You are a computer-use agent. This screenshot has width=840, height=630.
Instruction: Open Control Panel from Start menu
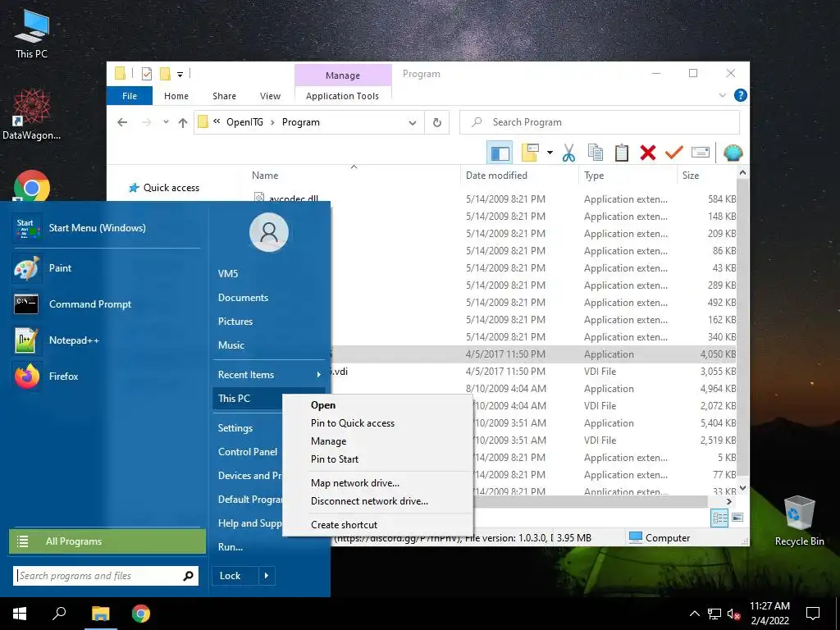click(248, 452)
